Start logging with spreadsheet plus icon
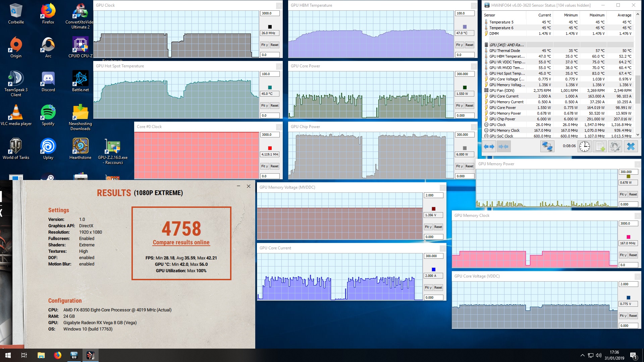 click(600, 146)
